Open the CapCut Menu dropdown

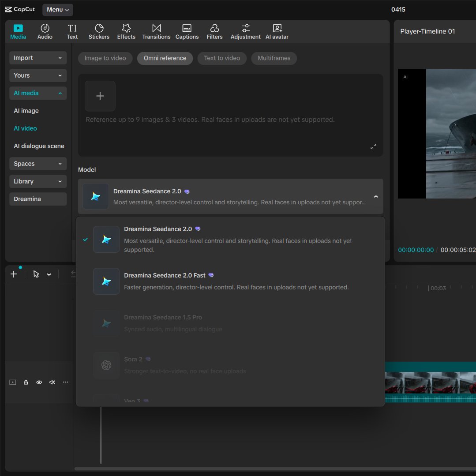coord(58,9)
